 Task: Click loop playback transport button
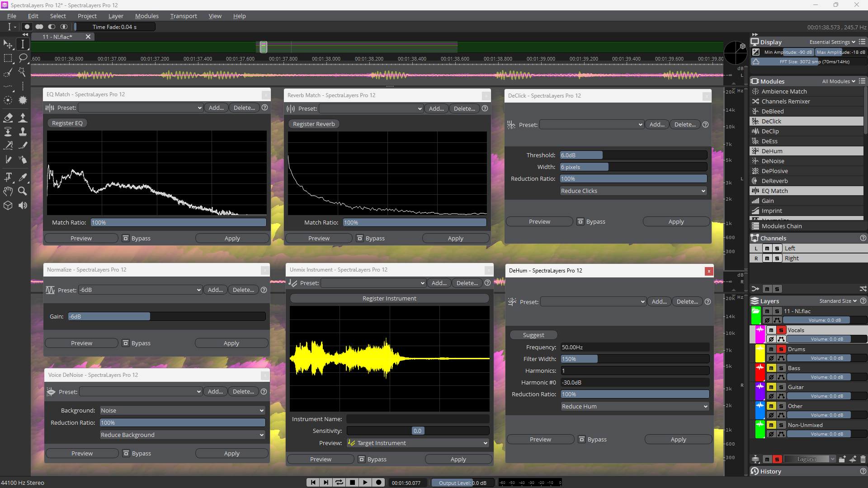click(x=339, y=483)
